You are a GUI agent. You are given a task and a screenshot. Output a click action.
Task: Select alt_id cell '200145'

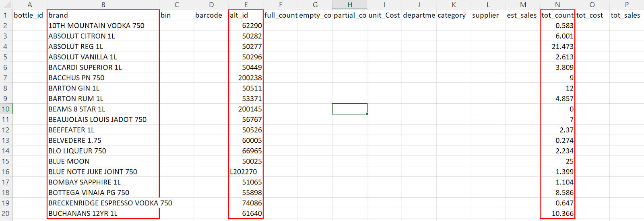246,109
